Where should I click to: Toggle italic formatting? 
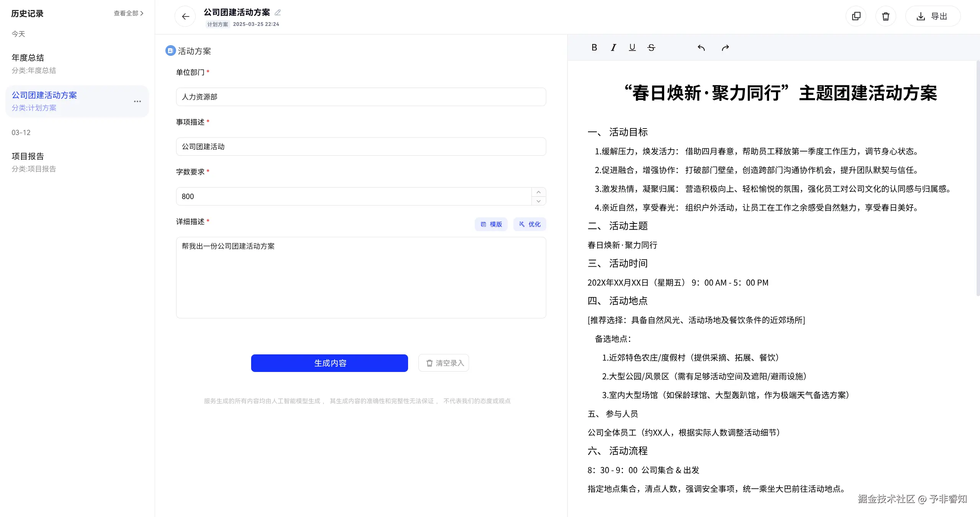613,47
